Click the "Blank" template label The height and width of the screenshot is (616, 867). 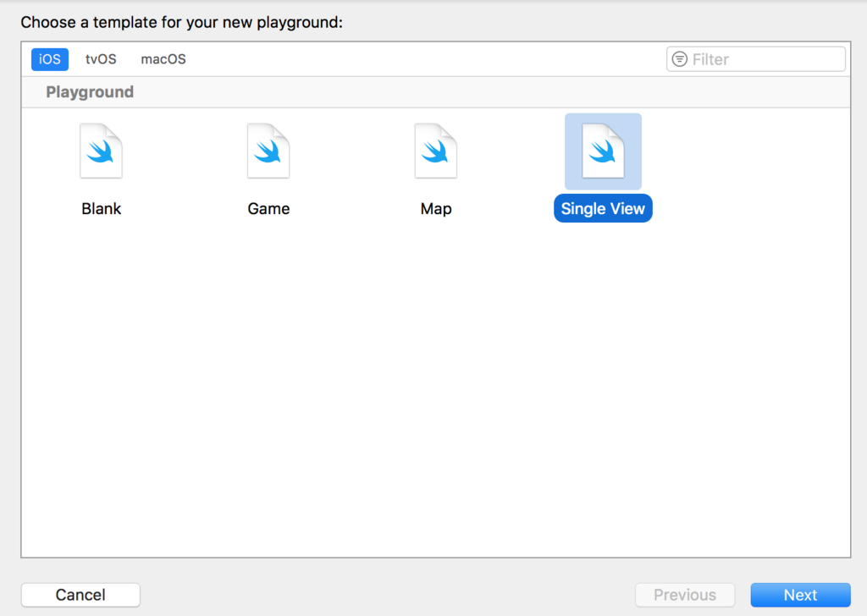click(x=102, y=209)
